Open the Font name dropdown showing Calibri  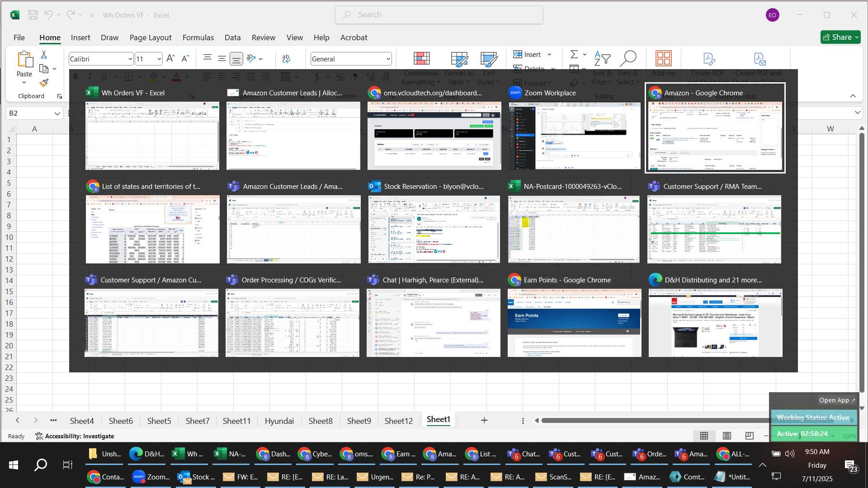130,59
